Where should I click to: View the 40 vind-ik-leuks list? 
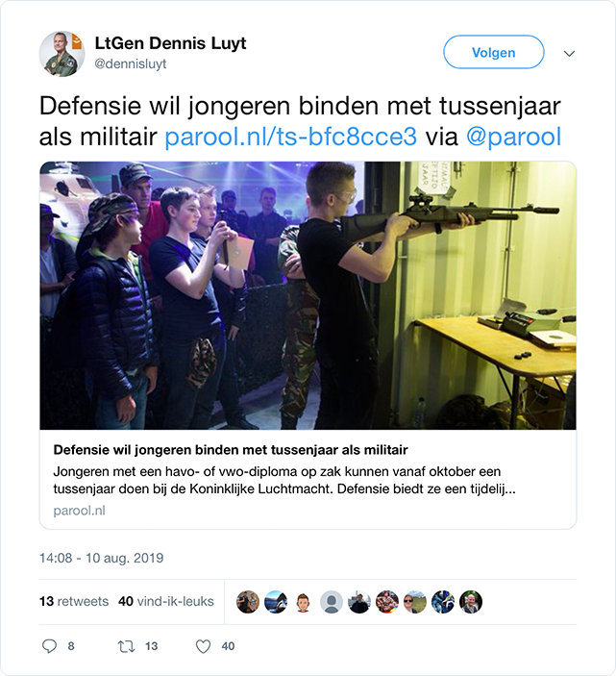[166, 601]
